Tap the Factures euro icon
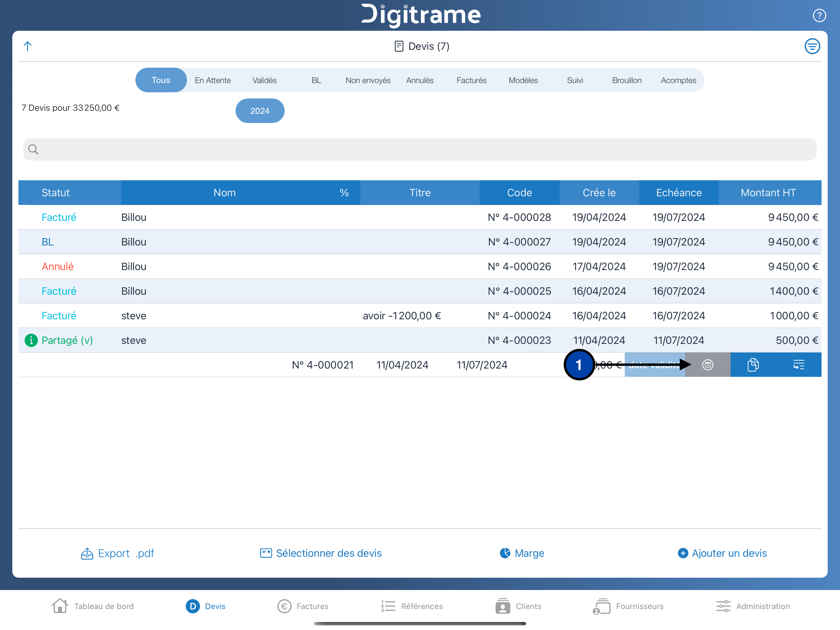 click(x=284, y=606)
